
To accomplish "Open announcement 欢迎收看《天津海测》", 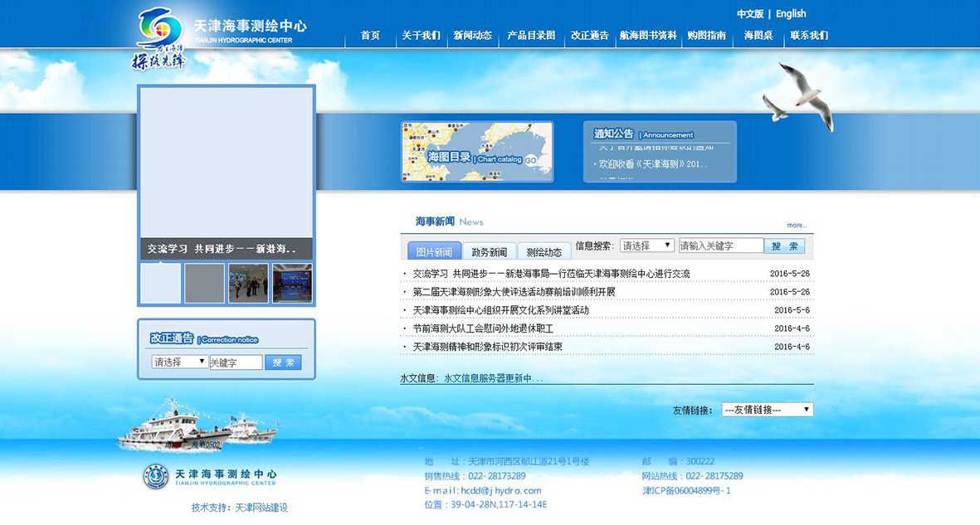I will (652, 163).
